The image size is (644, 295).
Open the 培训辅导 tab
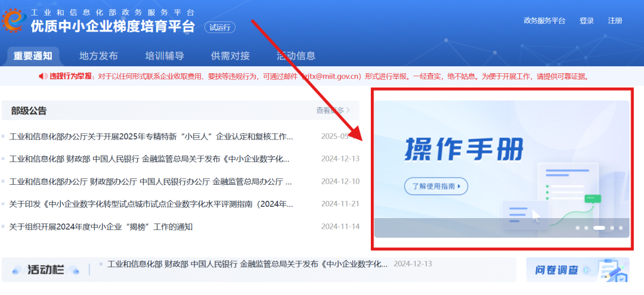click(x=165, y=56)
